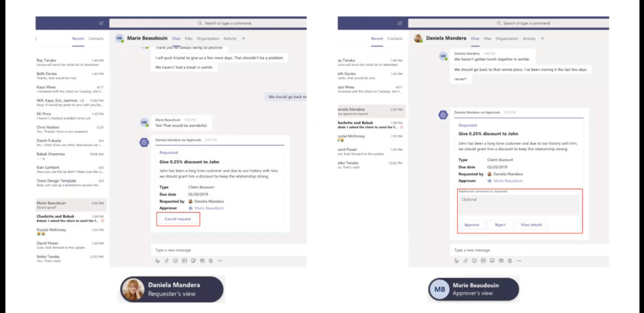644x313 pixels.
Task: Open Activity tab in Marie Beaudouin chat
Action: click(x=230, y=38)
